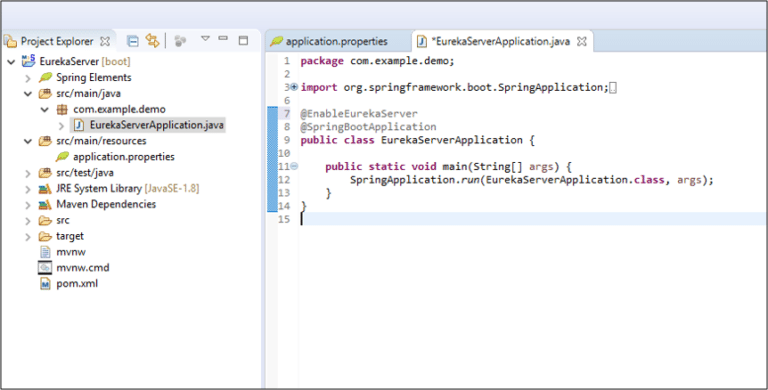The image size is (768, 390).
Task: Click the JRE System Library icon
Action: pos(45,189)
